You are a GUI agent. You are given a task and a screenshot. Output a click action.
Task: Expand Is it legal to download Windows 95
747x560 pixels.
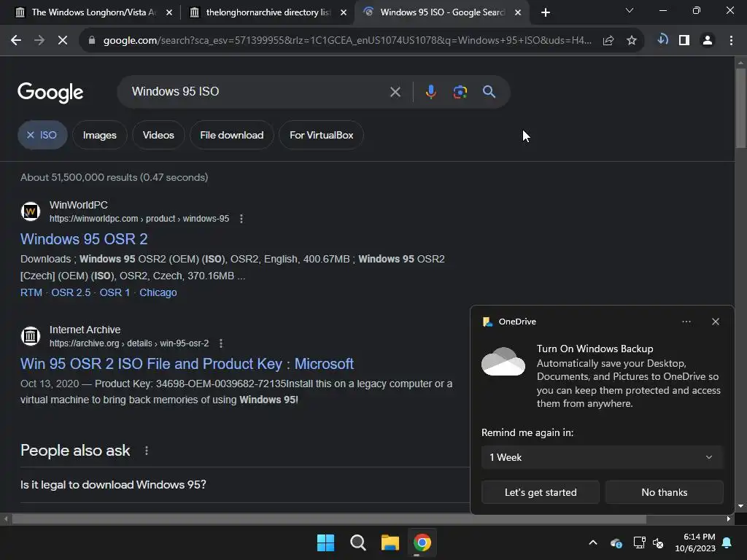tap(244, 485)
